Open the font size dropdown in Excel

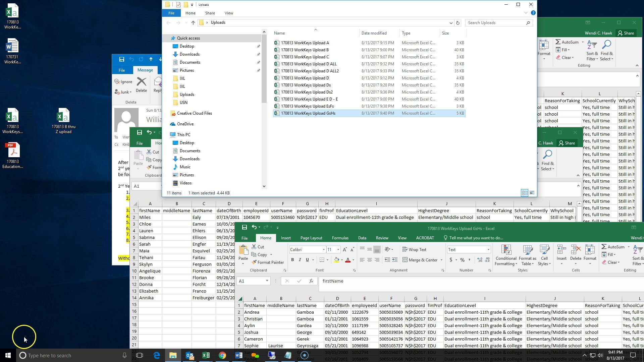coord(338,249)
